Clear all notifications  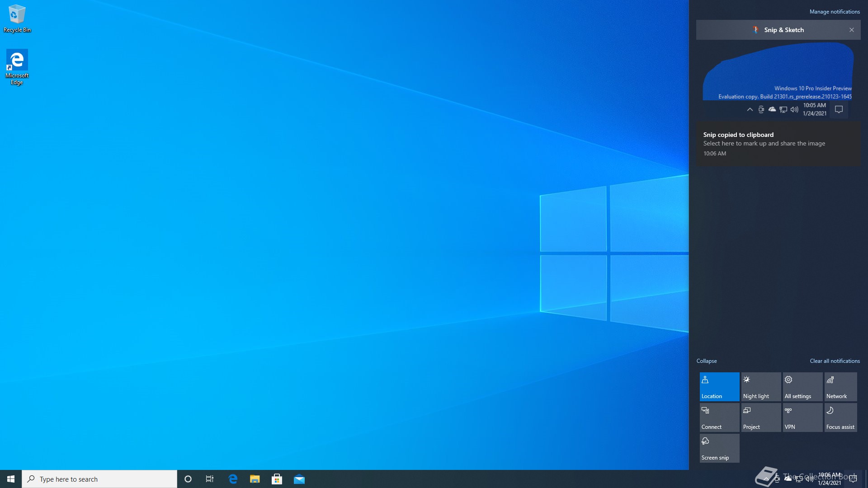(835, 361)
